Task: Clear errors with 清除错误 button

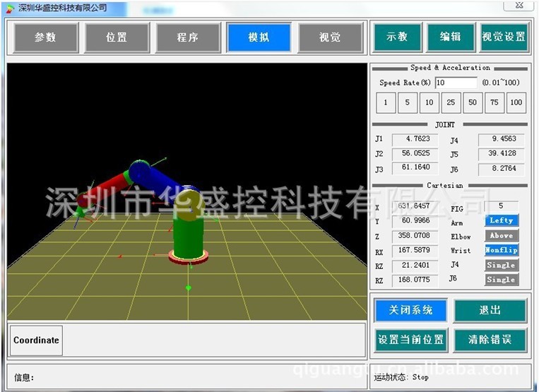Action: point(490,340)
